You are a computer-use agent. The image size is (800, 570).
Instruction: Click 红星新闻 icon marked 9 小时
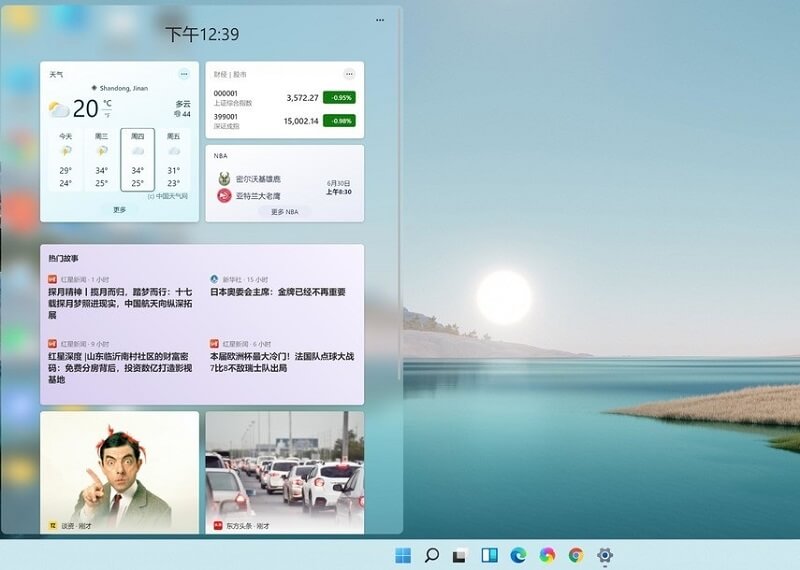[52, 343]
